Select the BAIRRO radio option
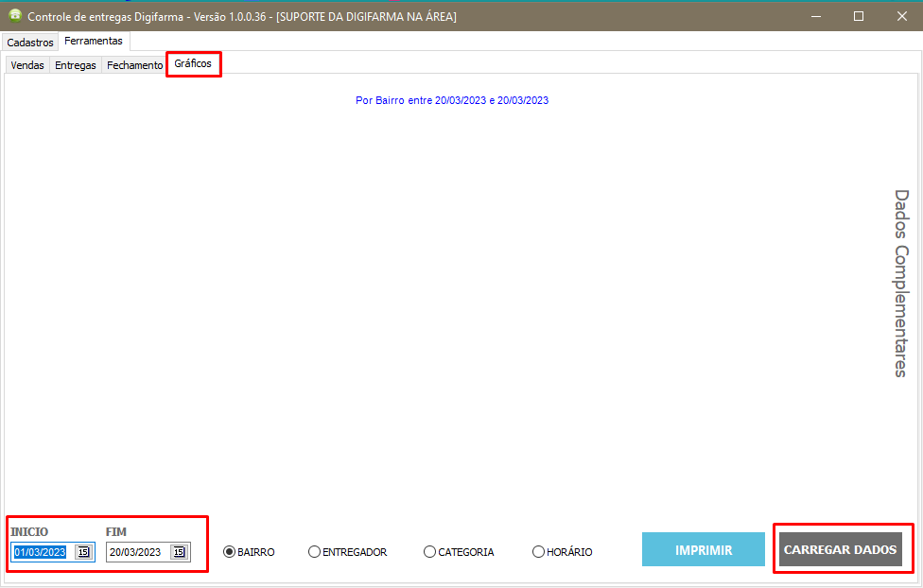 click(229, 552)
